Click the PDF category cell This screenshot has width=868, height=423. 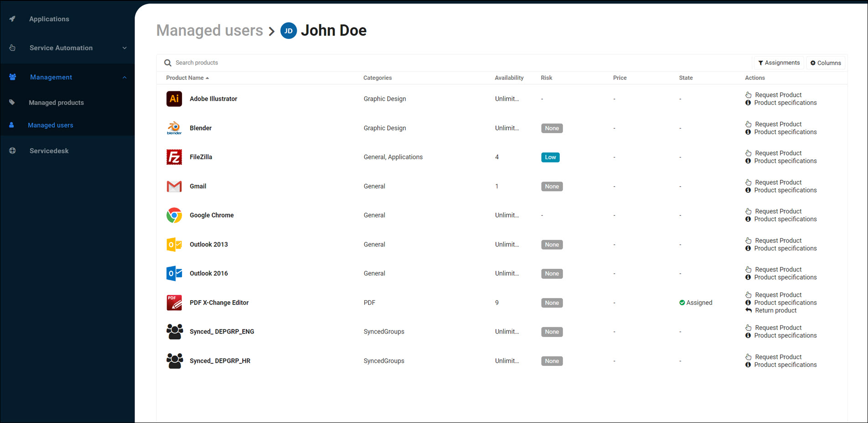(x=369, y=303)
